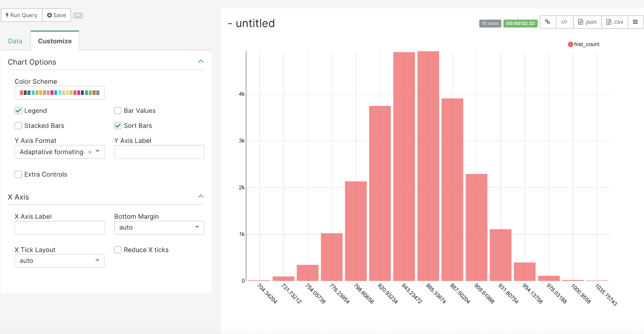
Task: Open the hamburger options menu
Action: coord(635,22)
